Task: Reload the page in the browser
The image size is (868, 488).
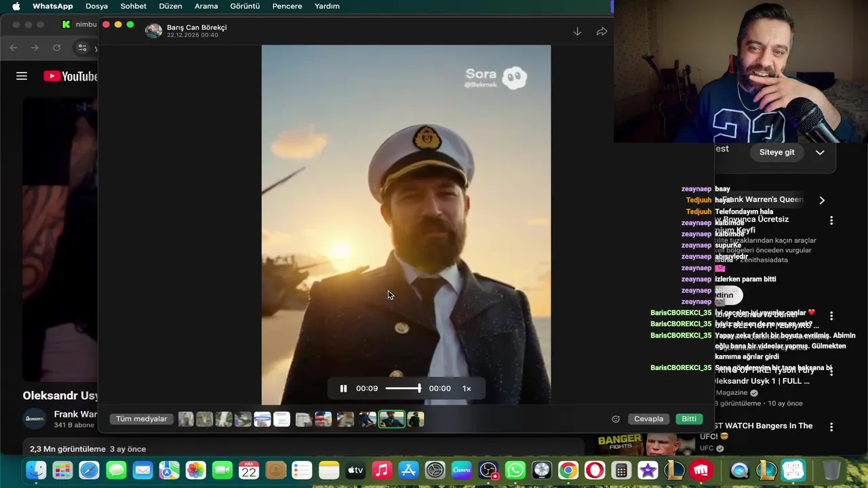Action: [56, 47]
